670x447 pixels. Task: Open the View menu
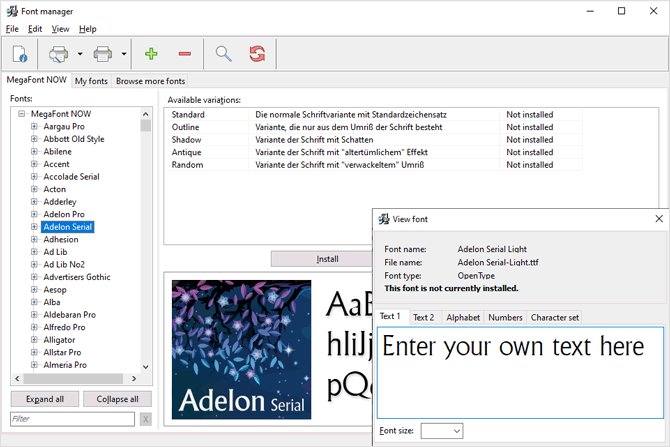point(60,29)
